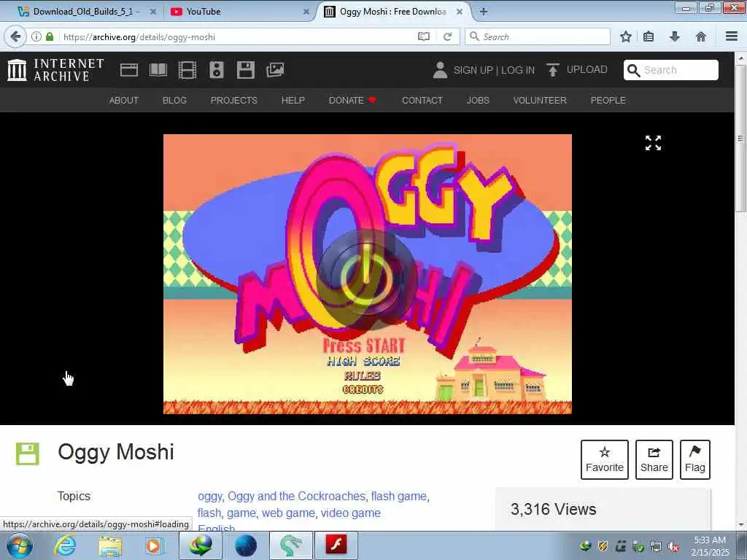
Task: Open the Flash Player taskbar icon
Action: coord(336,545)
